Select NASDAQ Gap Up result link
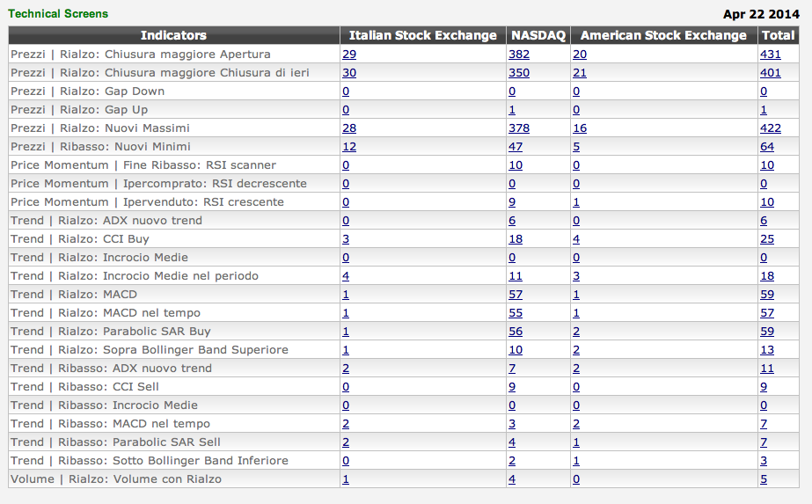This screenshot has width=812, height=504. tap(512, 110)
